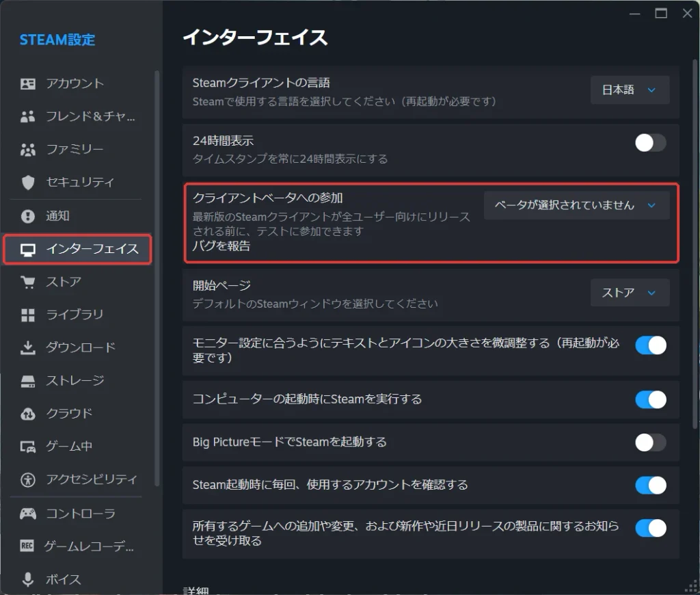Toggle 24時間表示 switch
Screen dimensions: 700x595
pyautogui.click(x=651, y=143)
